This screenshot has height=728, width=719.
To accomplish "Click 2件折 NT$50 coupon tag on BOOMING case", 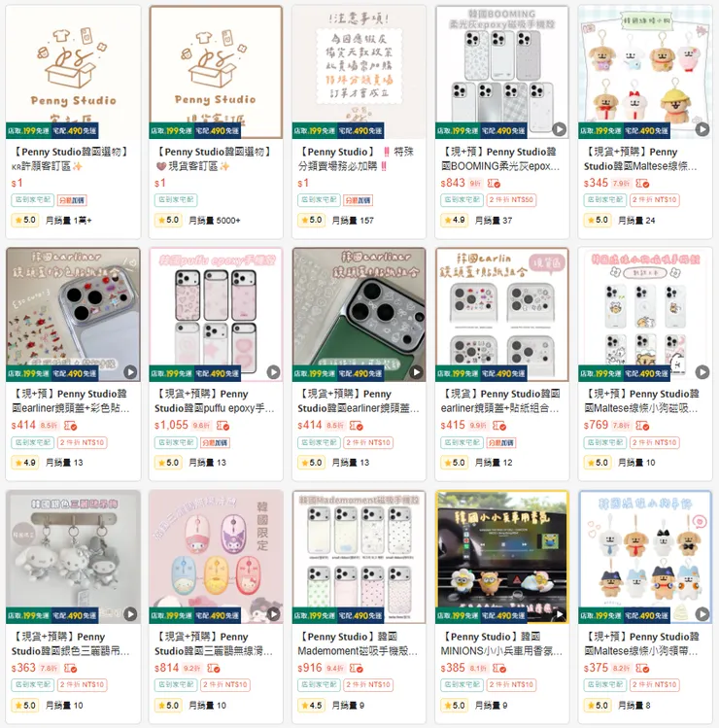I will tap(511, 200).
